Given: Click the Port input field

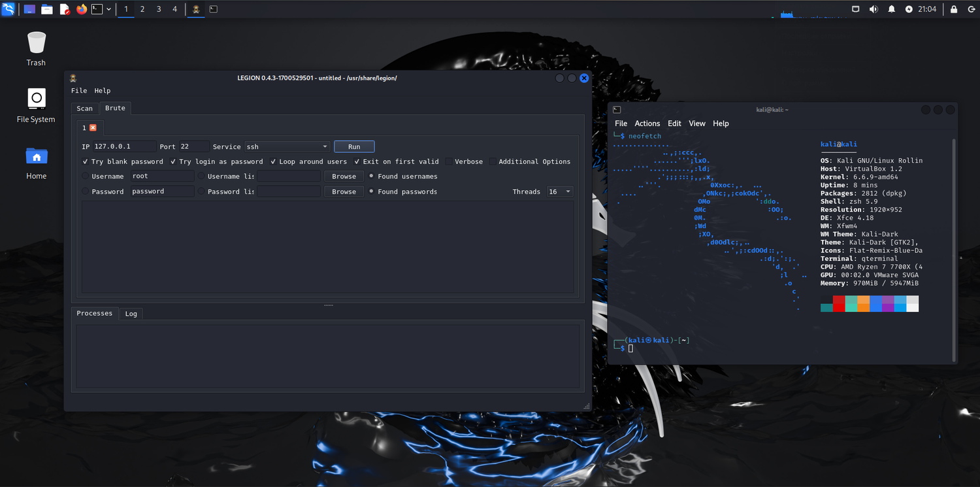Looking at the screenshot, I should [194, 146].
